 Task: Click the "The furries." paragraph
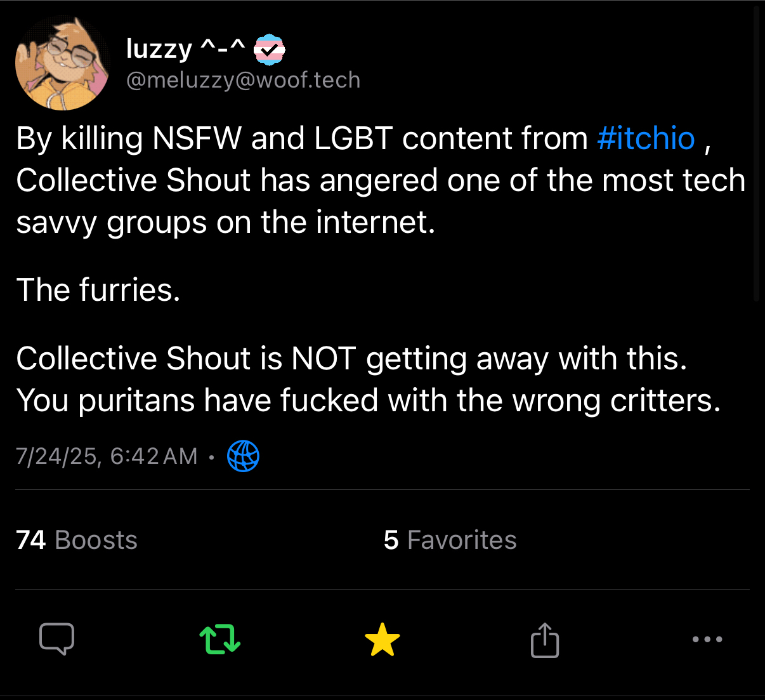coord(98,290)
